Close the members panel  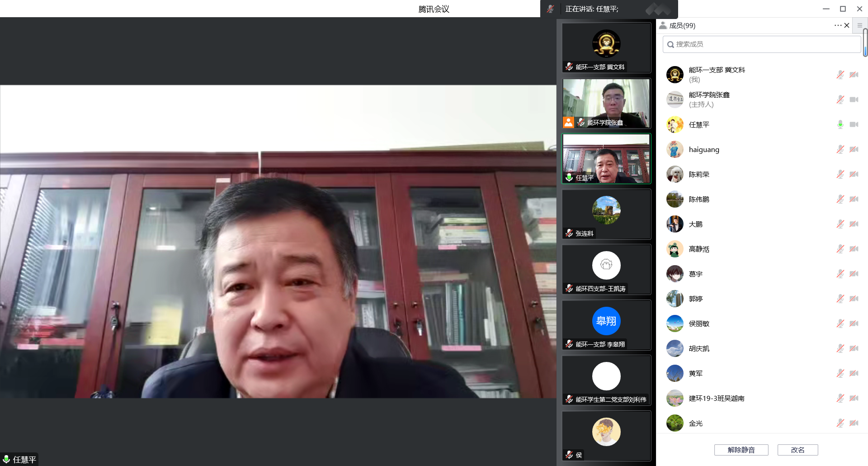point(847,25)
